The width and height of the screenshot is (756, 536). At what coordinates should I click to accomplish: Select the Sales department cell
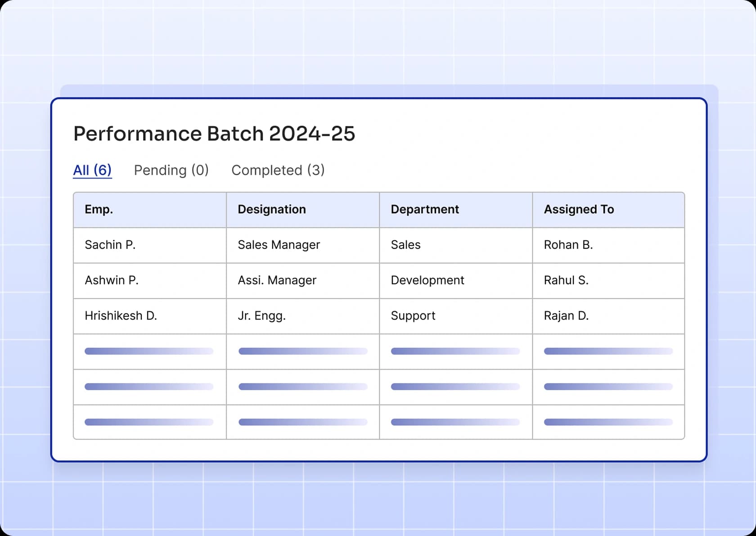click(405, 245)
